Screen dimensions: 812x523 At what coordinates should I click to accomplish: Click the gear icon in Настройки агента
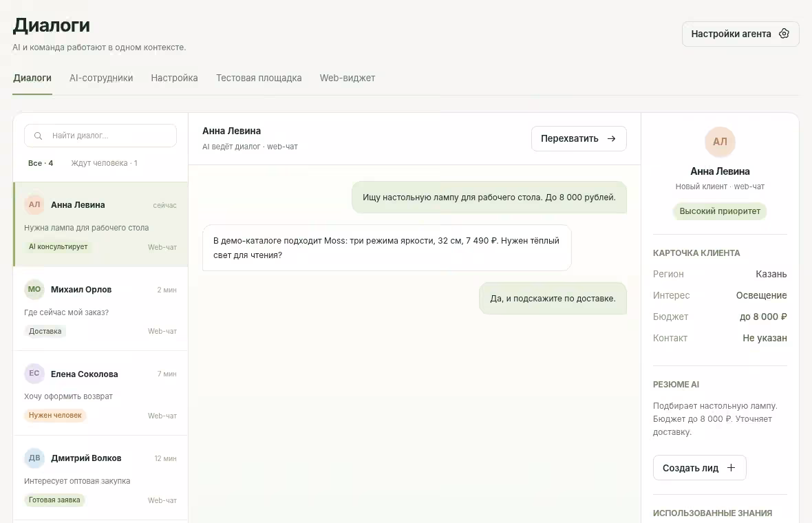pyautogui.click(x=784, y=34)
